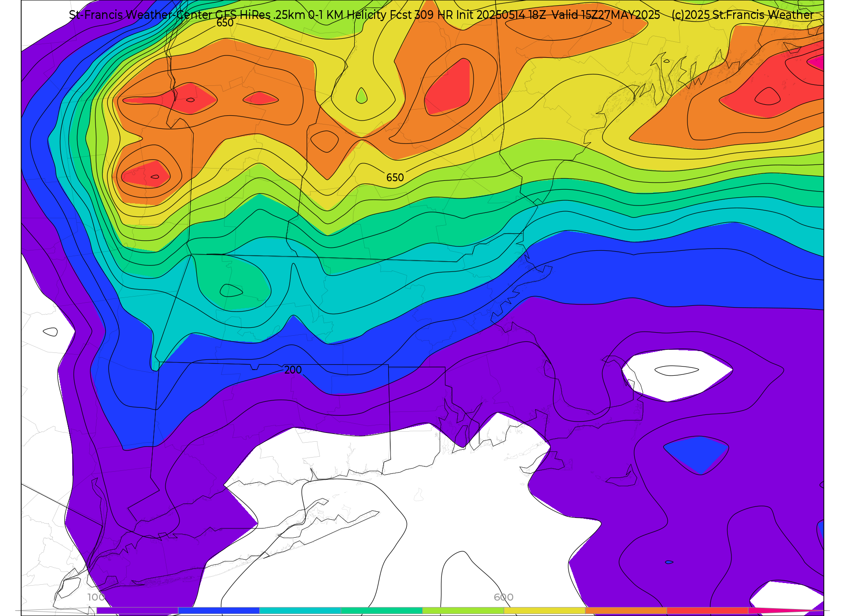Click the '200' contour label
The image size is (845, 616).
293,370
